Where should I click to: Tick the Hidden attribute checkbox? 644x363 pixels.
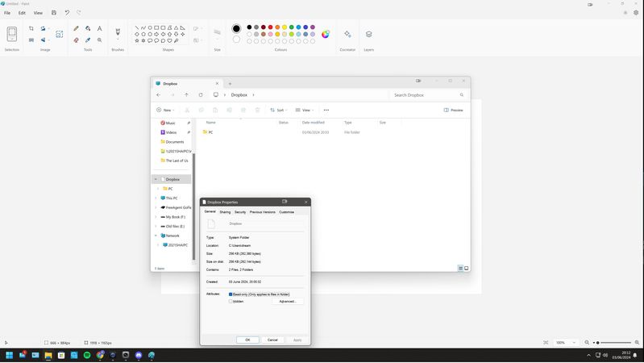[x=231, y=302]
